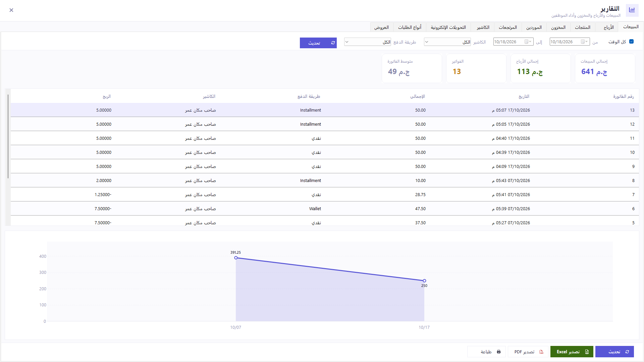Screen dimensions: 644x362
Task: Click the إجمالي الأرباح summary card
Action: (x=541, y=68)
